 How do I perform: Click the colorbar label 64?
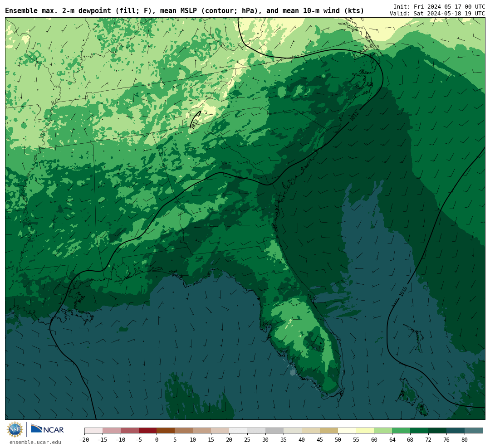coord(392,440)
